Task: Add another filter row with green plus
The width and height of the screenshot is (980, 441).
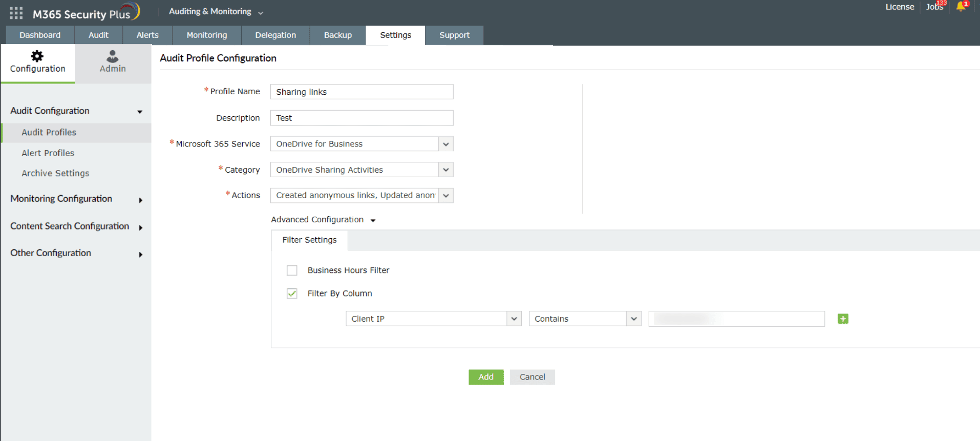Action: tap(843, 319)
